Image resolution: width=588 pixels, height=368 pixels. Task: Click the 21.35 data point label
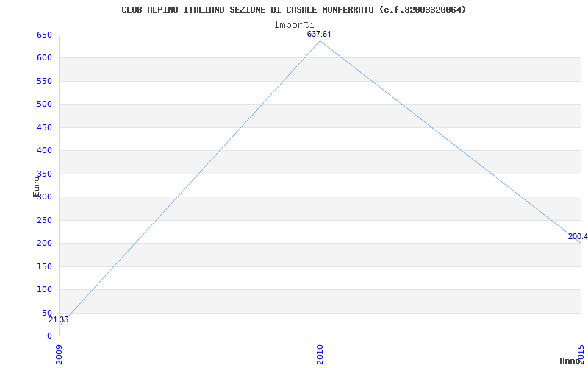pyautogui.click(x=59, y=320)
